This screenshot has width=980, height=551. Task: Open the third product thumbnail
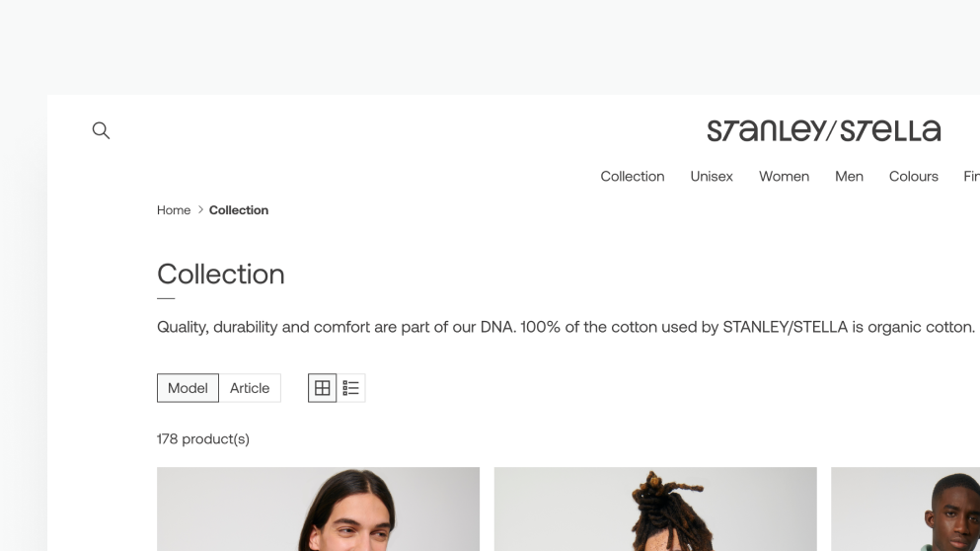tap(905, 509)
